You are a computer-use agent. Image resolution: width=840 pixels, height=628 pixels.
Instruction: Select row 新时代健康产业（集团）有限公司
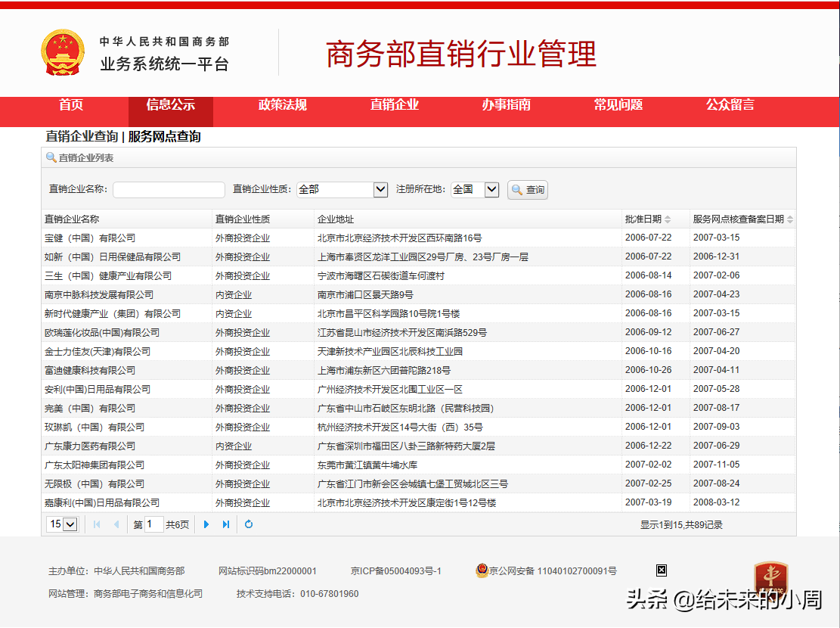(x=418, y=314)
